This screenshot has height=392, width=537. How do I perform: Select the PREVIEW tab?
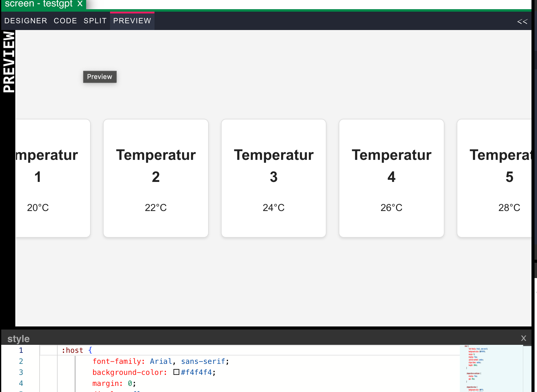click(132, 21)
